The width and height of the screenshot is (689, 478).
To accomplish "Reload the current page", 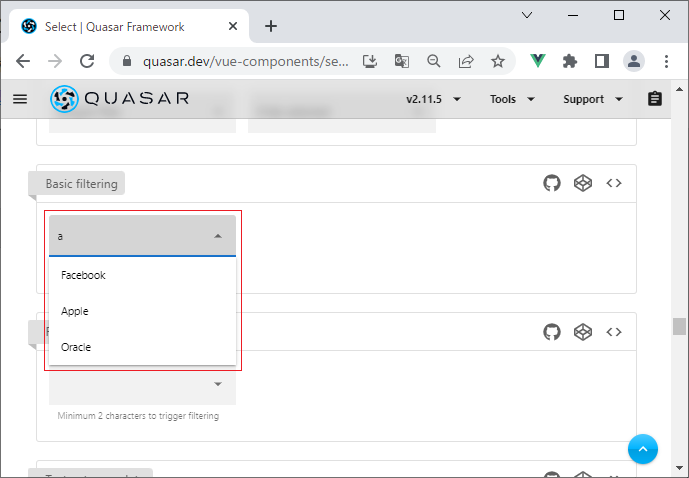I will 87,61.
